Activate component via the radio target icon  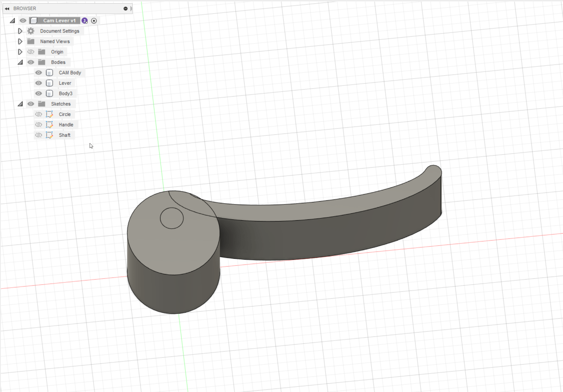point(94,21)
